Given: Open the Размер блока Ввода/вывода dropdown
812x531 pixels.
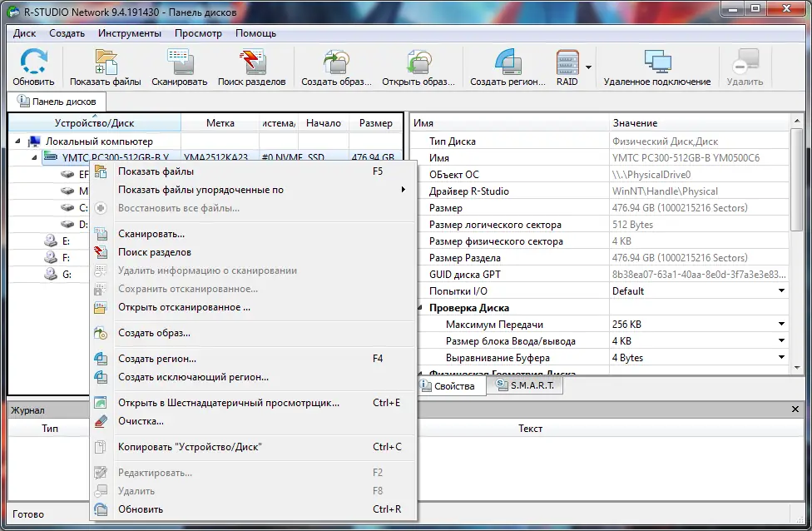Looking at the screenshot, I should tap(781, 341).
